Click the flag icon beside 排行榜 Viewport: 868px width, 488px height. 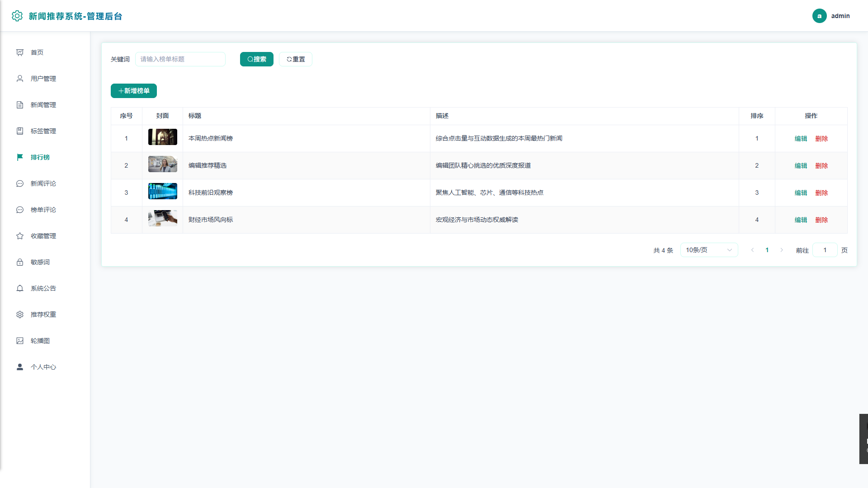point(20,157)
